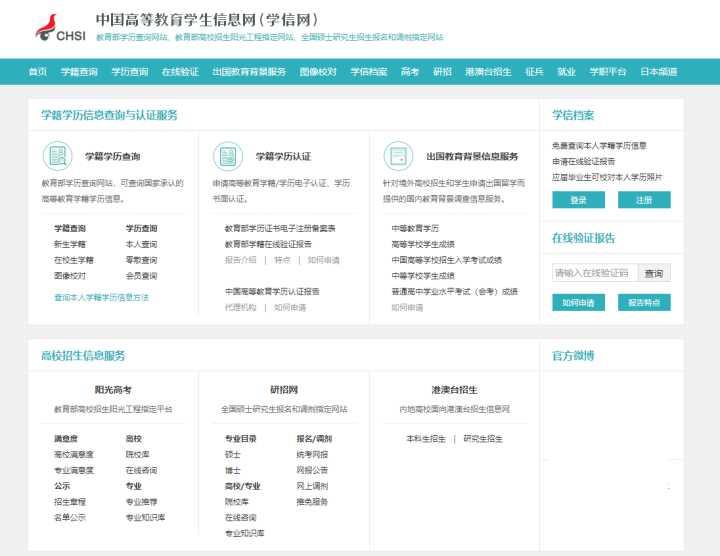The width and height of the screenshot is (720, 556).
Task: Go to 研招 in the navigation bar
Action: (x=442, y=72)
